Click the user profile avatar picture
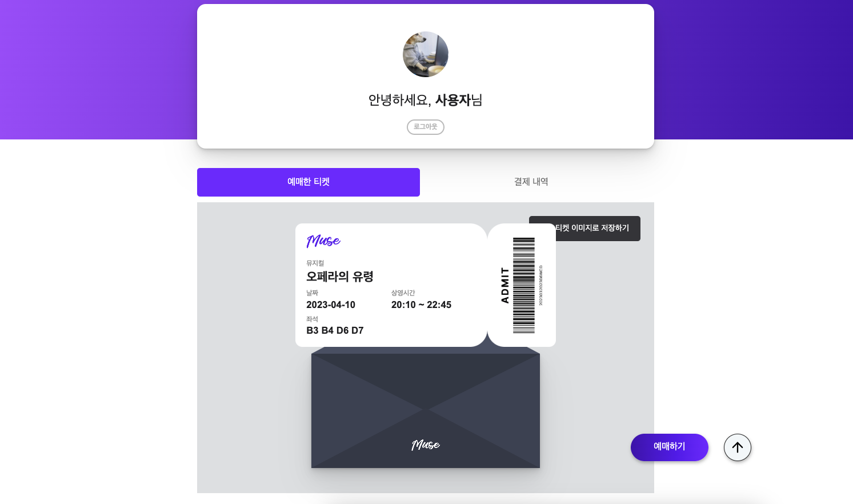Image resolution: width=853 pixels, height=504 pixels. tap(425, 54)
